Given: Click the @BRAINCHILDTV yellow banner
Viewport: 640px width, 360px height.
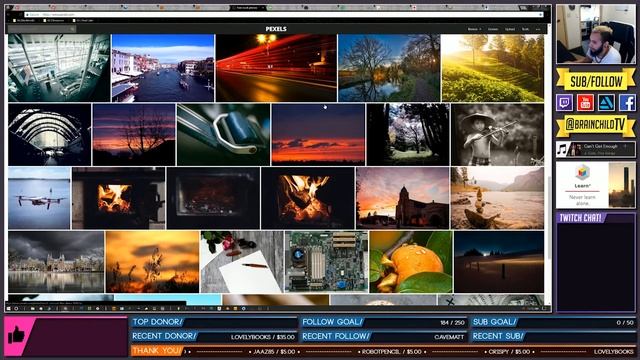Looking at the screenshot, I should 596,125.
